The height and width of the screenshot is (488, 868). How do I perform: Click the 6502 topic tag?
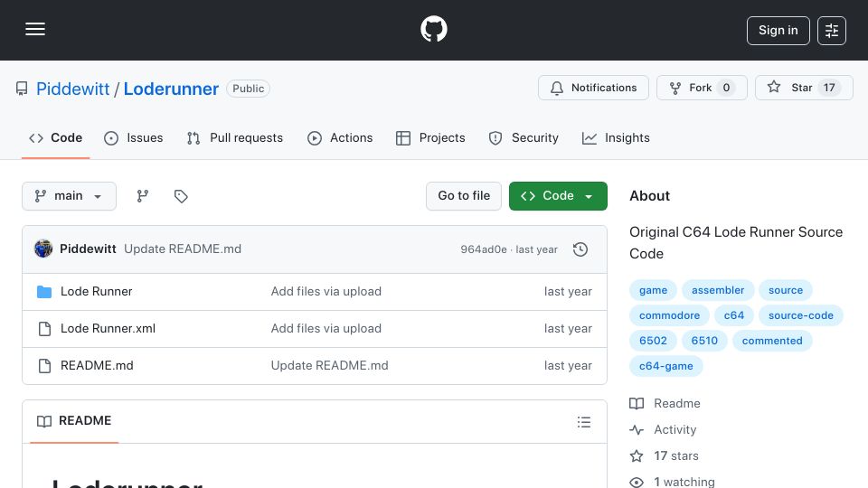(653, 341)
